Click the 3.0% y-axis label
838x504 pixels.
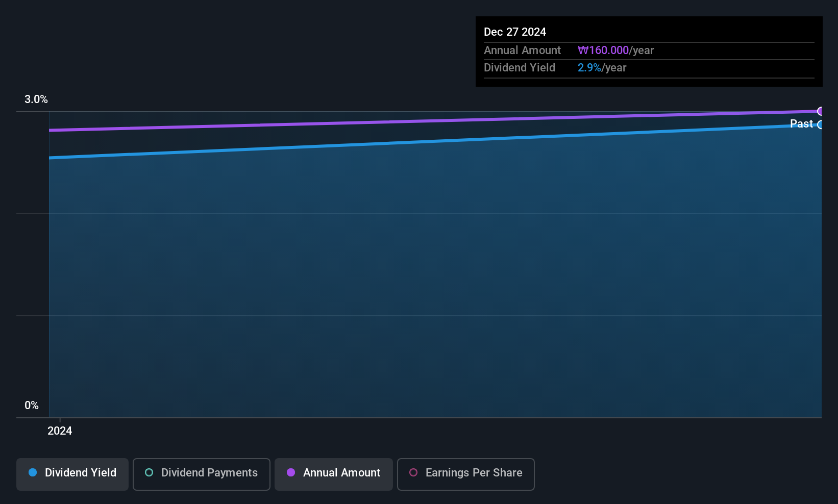point(36,99)
